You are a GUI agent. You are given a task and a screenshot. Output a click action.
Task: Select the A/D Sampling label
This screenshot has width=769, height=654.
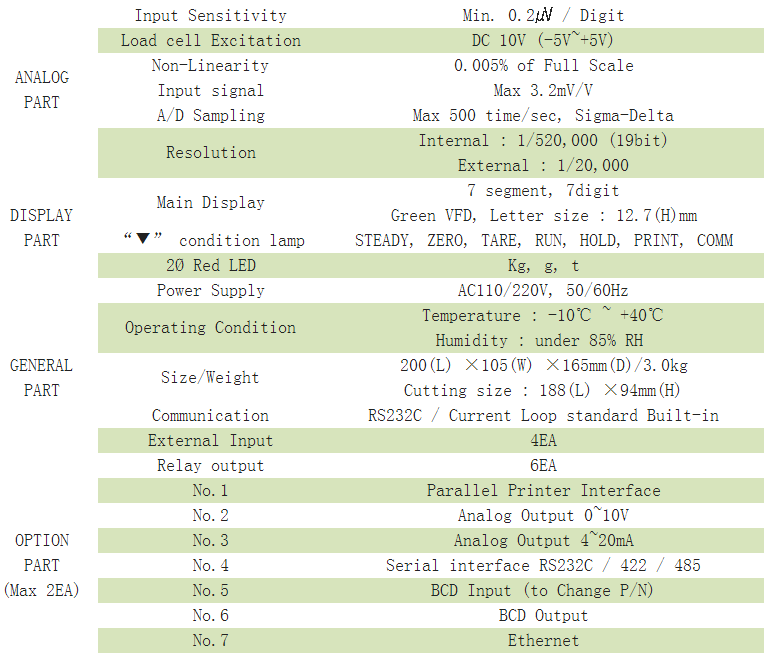click(210, 115)
